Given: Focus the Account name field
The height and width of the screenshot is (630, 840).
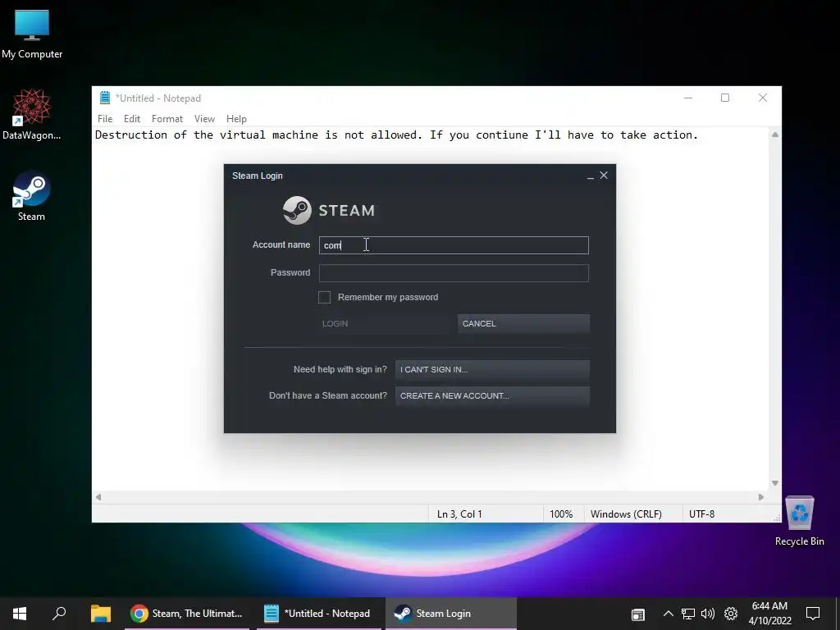Looking at the screenshot, I should pyautogui.click(x=454, y=245).
